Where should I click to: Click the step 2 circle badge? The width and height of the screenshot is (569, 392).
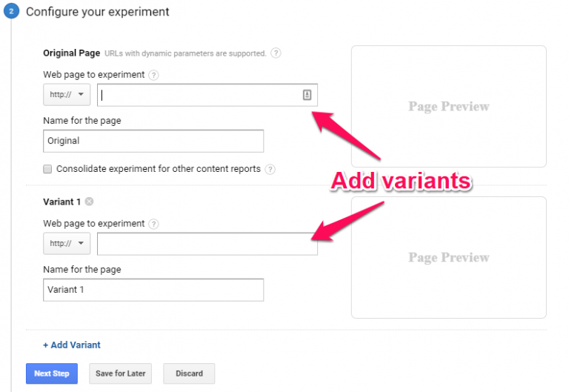click(11, 11)
